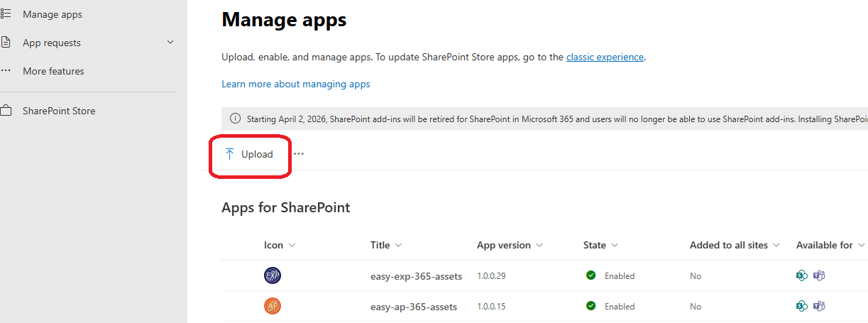
Task: Open the App version column dropdown
Action: [x=539, y=245]
